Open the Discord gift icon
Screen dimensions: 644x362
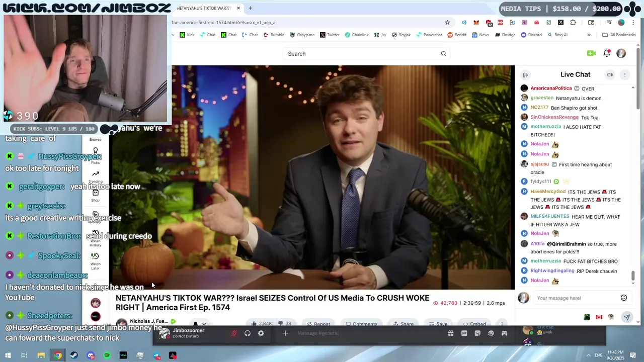(x=451, y=333)
